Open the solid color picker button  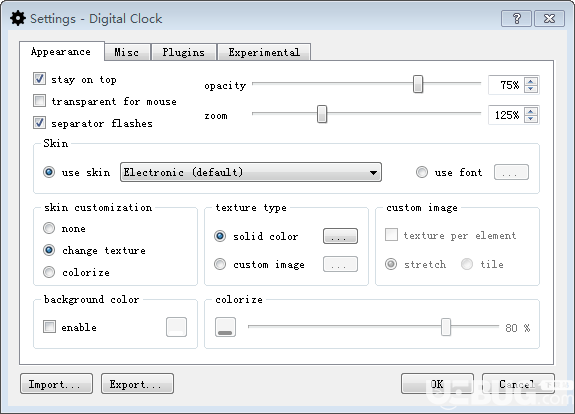tap(340, 236)
